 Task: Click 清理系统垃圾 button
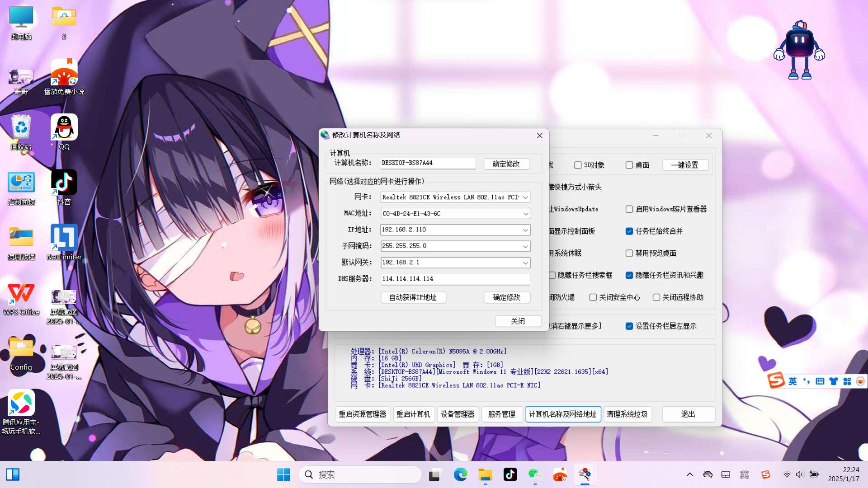coord(627,414)
